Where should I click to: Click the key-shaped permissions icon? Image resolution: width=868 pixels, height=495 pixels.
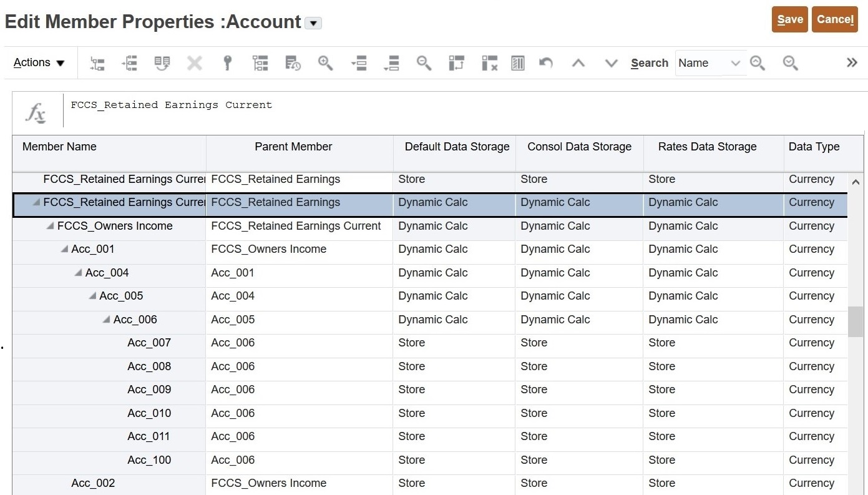point(228,63)
